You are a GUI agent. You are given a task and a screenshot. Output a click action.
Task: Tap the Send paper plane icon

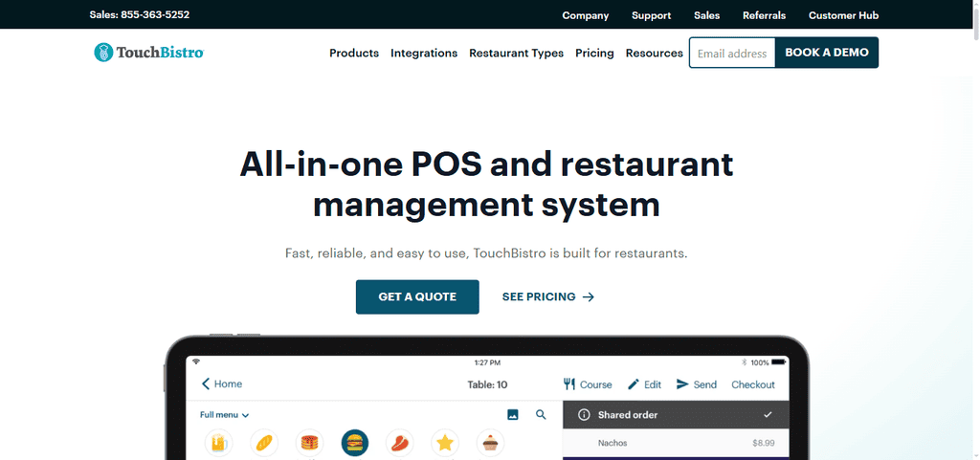[682, 383]
